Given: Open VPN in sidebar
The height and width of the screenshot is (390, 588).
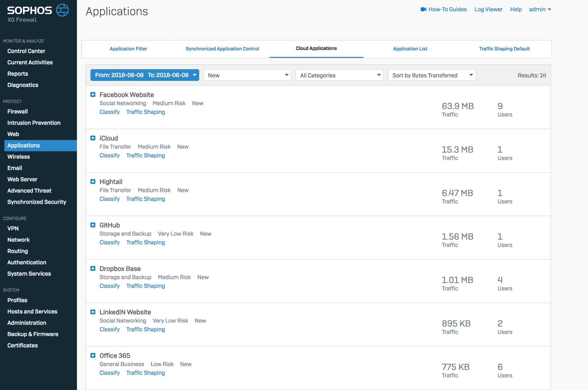Looking at the screenshot, I should pyautogui.click(x=13, y=228).
